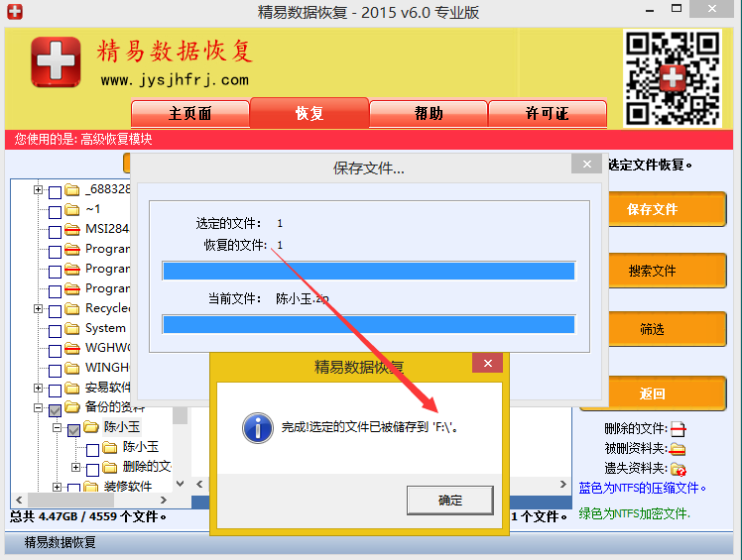Viewport: 742px width, 560px height.
Task: Click the open folder icon beside the selected 陈小玉
Action: click(91, 427)
